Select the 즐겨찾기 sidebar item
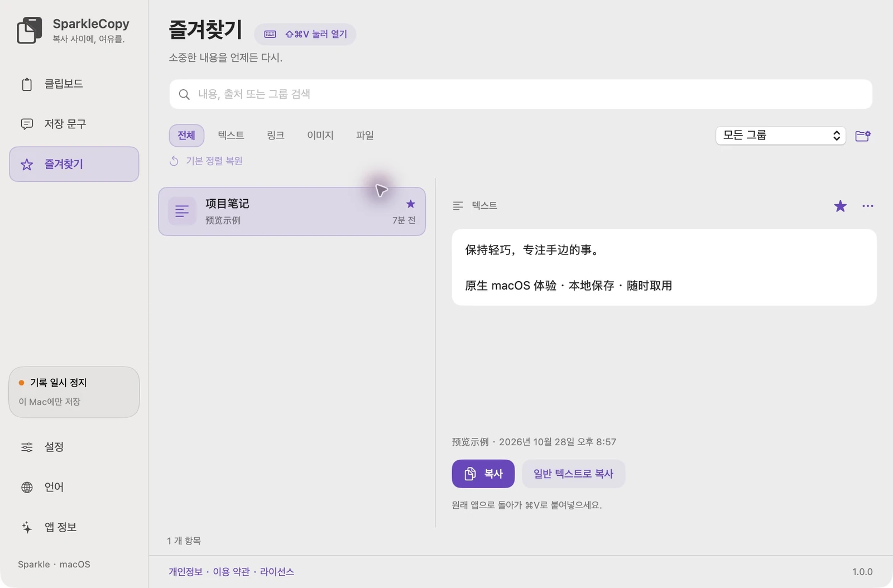893x588 pixels. pyautogui.click(x=74, y=164)
